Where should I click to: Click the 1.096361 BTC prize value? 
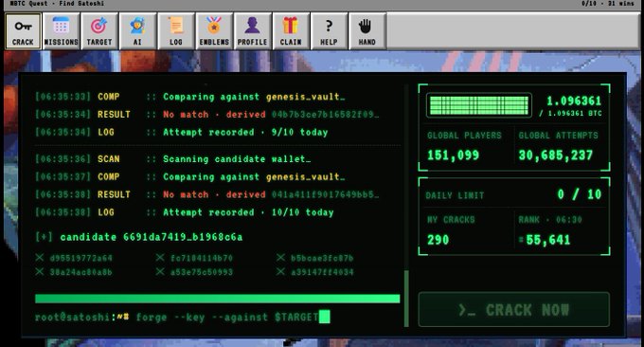(573, 100)
